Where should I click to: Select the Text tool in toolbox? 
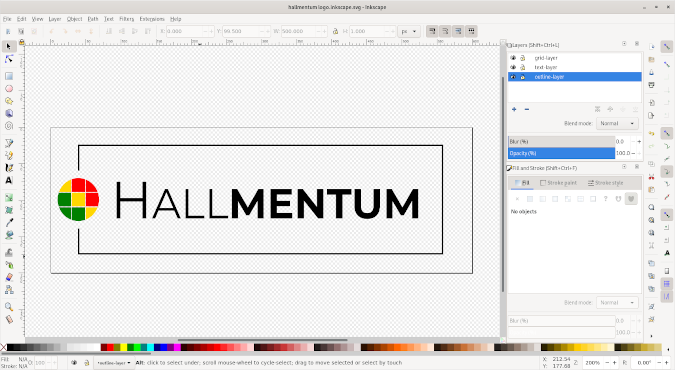(x=9, y=180)
